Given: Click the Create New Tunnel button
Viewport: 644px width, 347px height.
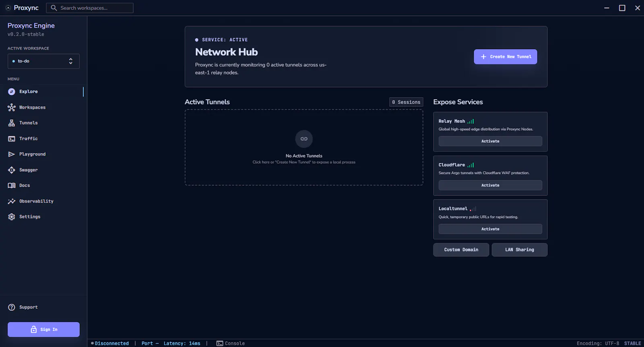Looking at the screenshot, I should (506, 57).
